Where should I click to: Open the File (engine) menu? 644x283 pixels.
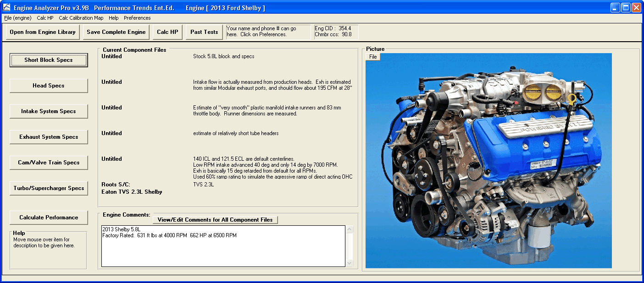[x=18, y=18]
